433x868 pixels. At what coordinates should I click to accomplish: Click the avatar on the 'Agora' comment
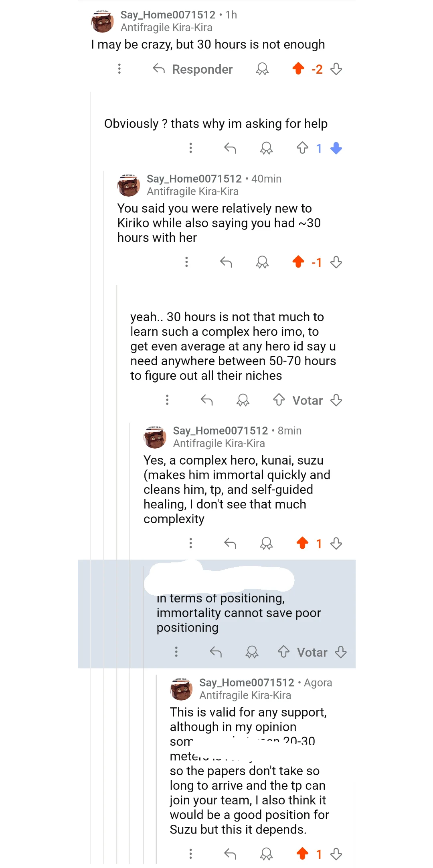click(x=181, y=689)
